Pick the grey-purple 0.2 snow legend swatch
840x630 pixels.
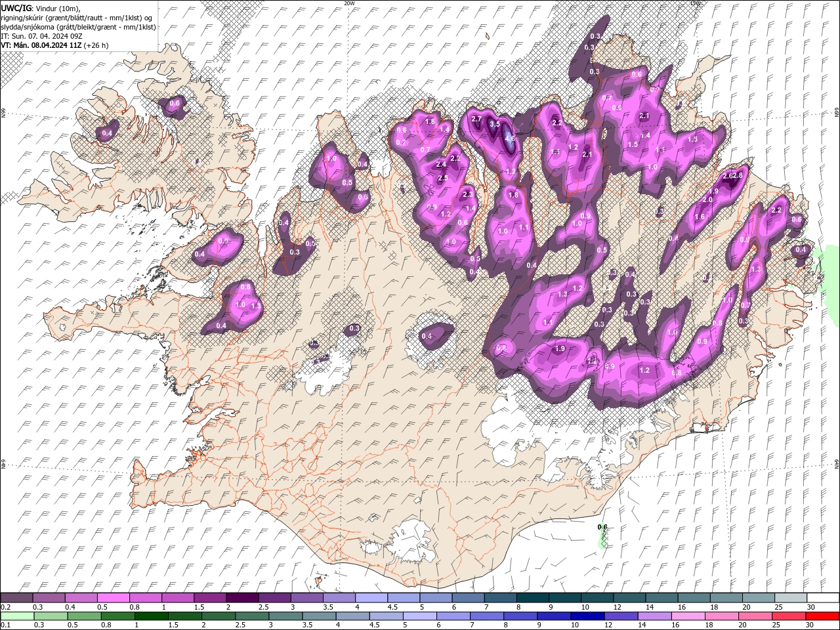click(x=16, y=598)
